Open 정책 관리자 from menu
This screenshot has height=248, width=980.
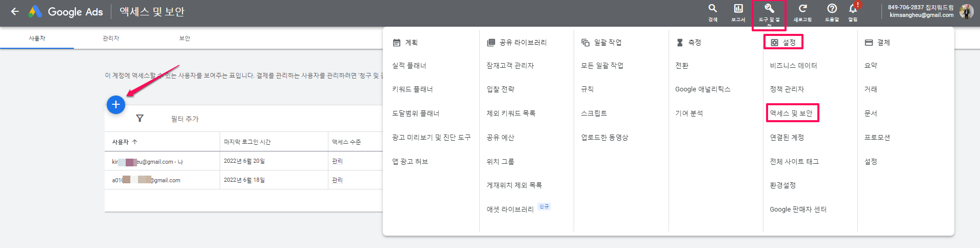click(787, 89)
